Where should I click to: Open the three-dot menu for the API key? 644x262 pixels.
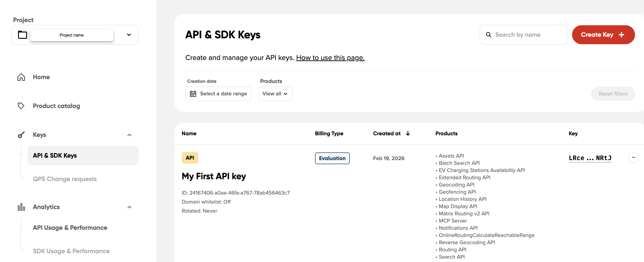point(633,158)
